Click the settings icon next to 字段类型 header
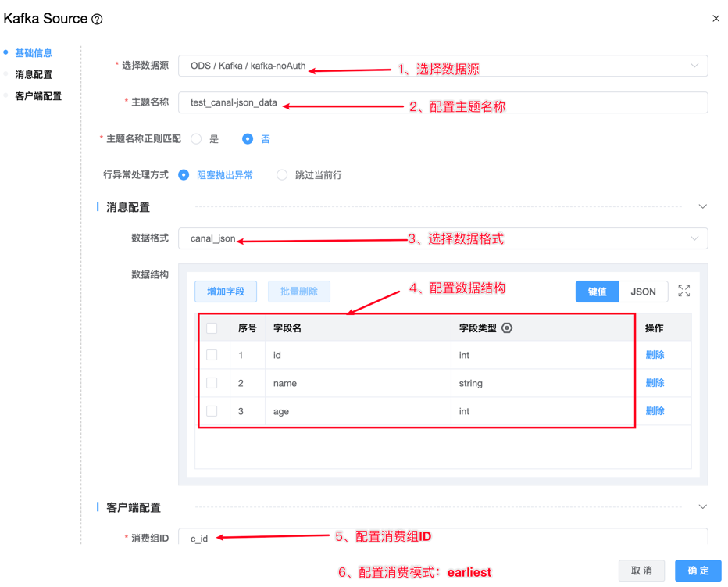Image resolution: width=728 pixels, height=587 pixels. pos(507,328)
